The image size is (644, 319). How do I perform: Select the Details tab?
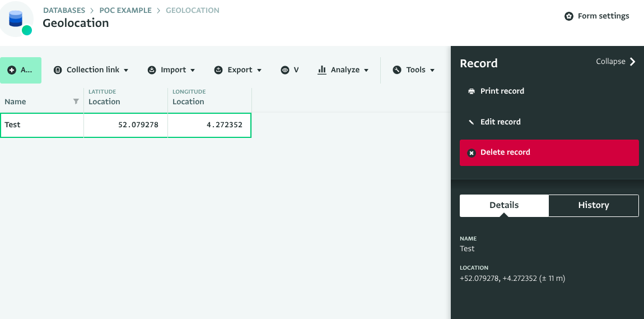point(504,205)
